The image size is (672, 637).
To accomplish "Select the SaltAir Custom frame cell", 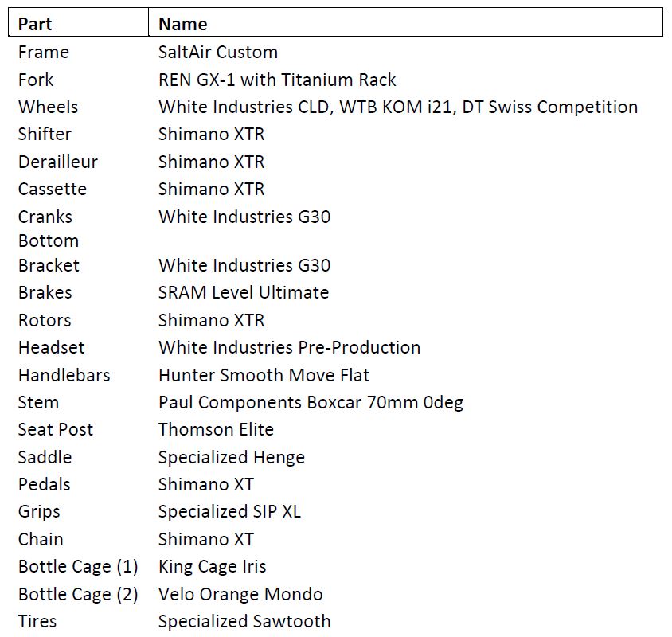I will click(x=218, y=53).
